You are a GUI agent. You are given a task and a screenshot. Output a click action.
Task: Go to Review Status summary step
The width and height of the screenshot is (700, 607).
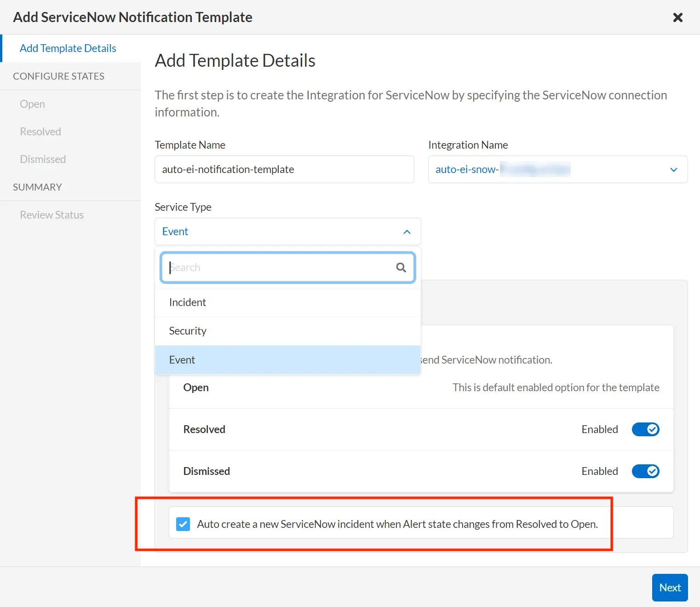[x=52, y=215]
